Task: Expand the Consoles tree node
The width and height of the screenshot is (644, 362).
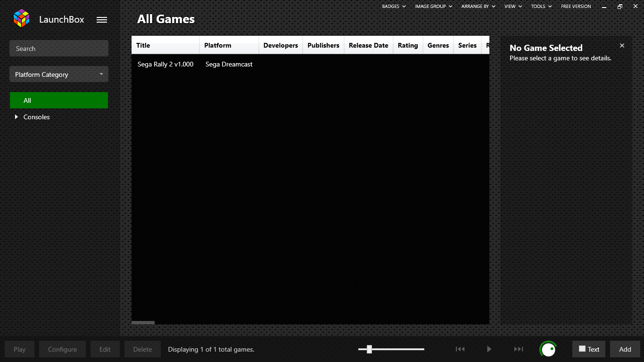Action: (17, 117)
